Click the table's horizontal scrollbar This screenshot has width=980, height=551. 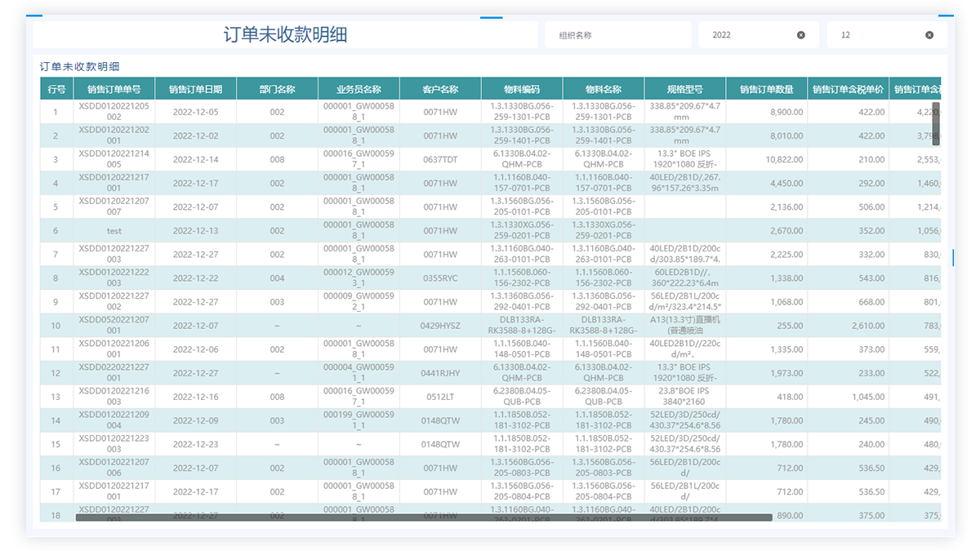[x=423, y=517]
